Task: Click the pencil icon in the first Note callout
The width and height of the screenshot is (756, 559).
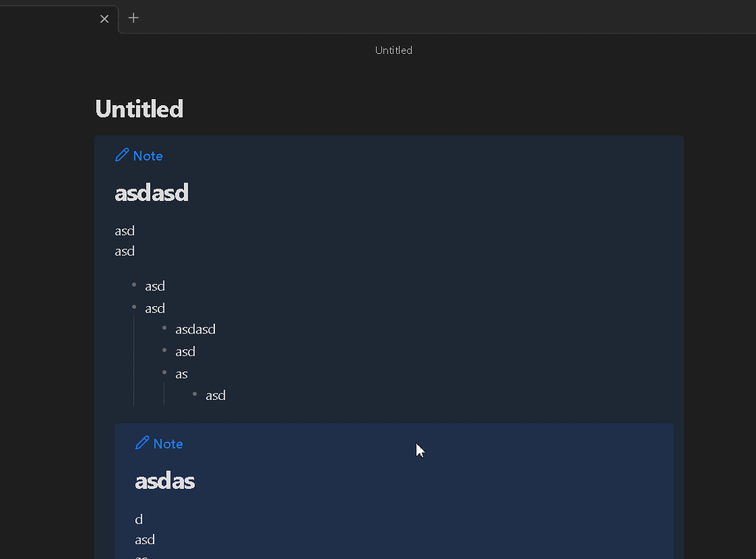Action: (120, 155)
